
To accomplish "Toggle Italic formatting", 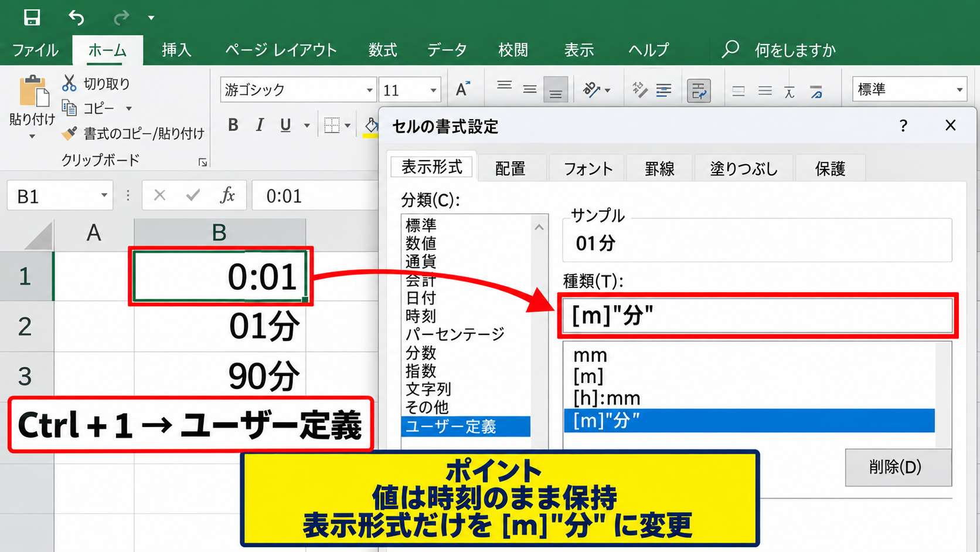I will click(x=259, y=125).
